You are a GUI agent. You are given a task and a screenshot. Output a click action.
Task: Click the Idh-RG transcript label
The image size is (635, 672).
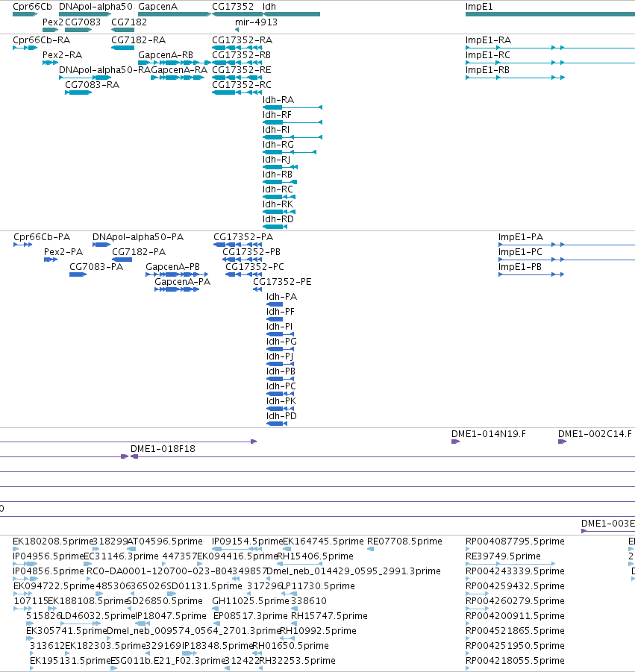tap(278, 145)
